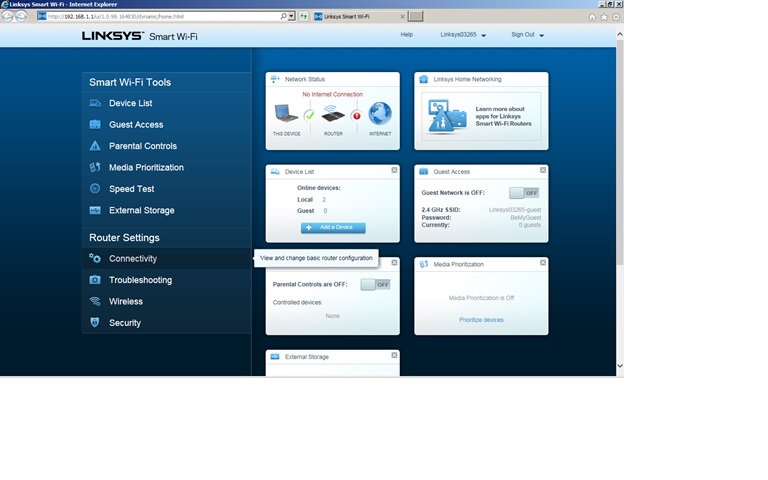Click the External Storage widget header icon

(x=275, y=357)
